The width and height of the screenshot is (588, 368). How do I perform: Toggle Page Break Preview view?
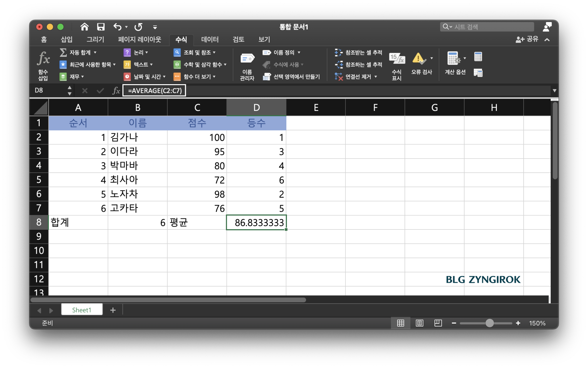click(438, 323)
